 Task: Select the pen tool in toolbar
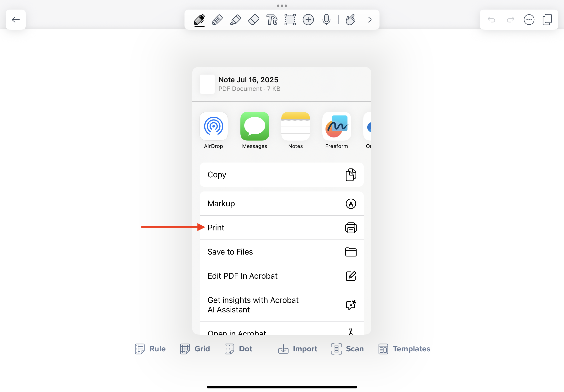pos(199,20)
